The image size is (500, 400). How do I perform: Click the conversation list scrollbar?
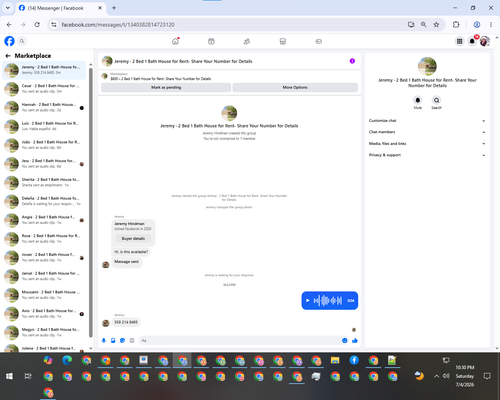coord(91,203)
